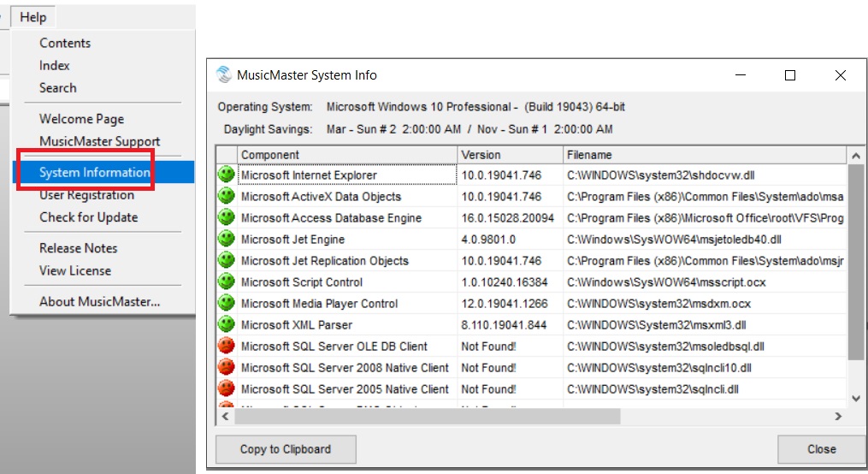
Task: Select the Microsoft Internet Explorer row
Action: click(x=531, y=175)
